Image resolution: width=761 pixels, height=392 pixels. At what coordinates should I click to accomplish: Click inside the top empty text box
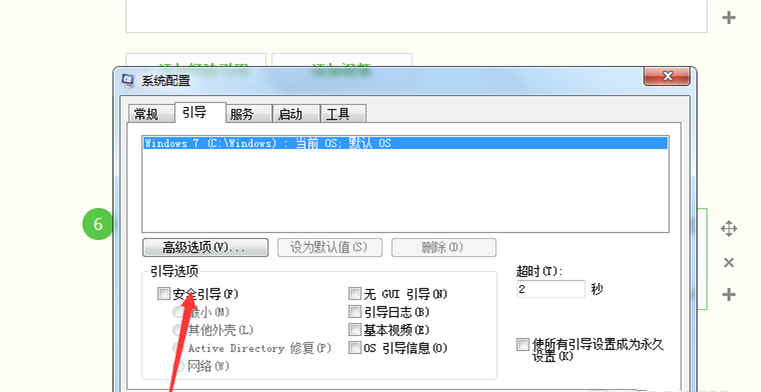pos(416,16)
